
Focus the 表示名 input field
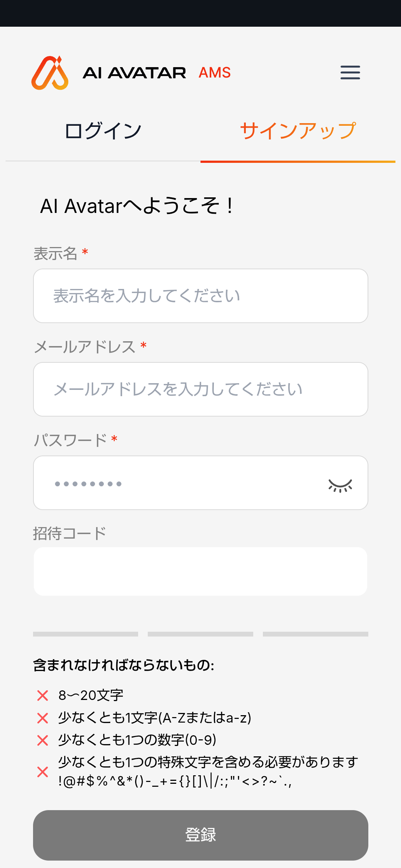tap(200, 296)
